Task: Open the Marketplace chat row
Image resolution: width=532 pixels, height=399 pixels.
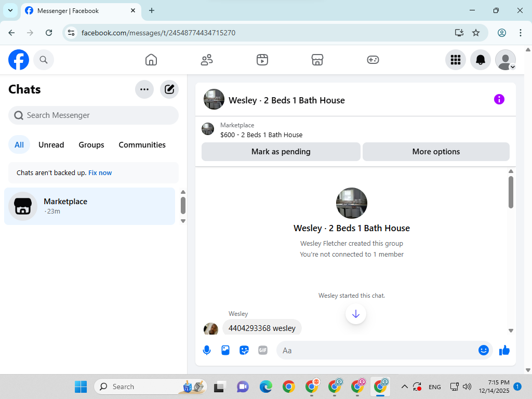Action: [89, 206]
